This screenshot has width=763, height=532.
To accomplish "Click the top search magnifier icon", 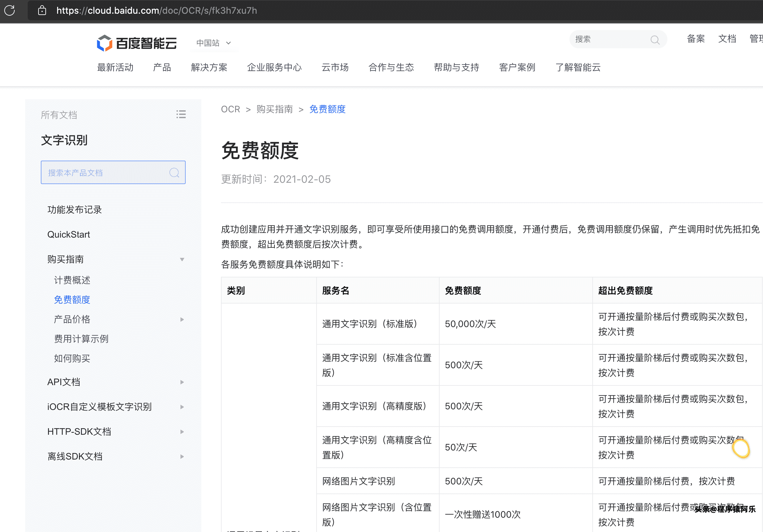I will pos(654,39).
